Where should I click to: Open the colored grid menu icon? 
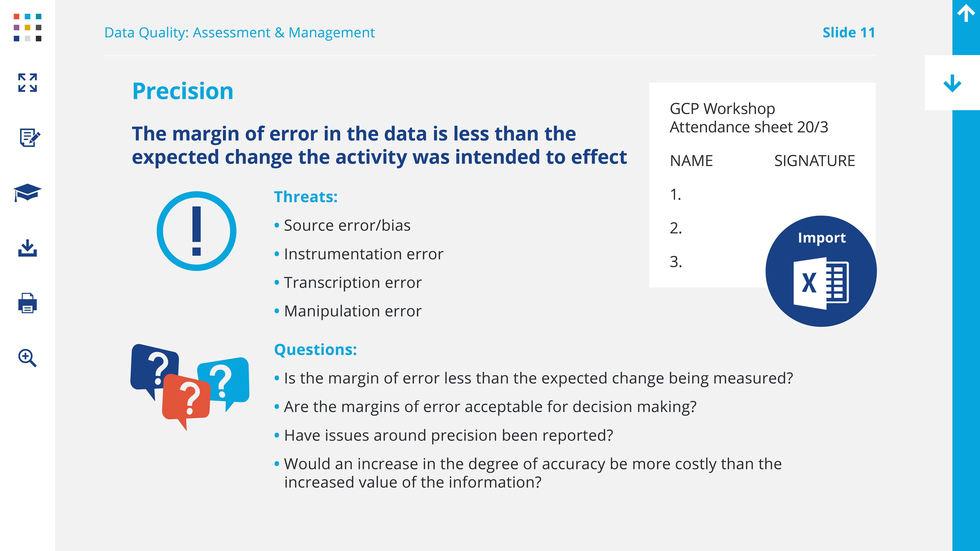pyautogui.click(x=27, y=27)
